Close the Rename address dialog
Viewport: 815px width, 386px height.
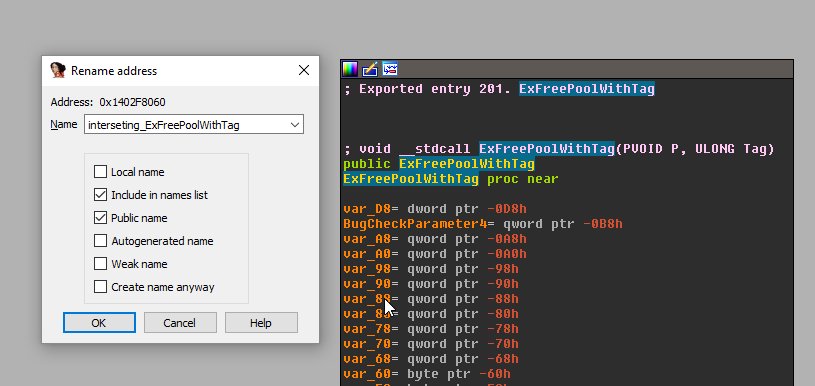(304, 70)
